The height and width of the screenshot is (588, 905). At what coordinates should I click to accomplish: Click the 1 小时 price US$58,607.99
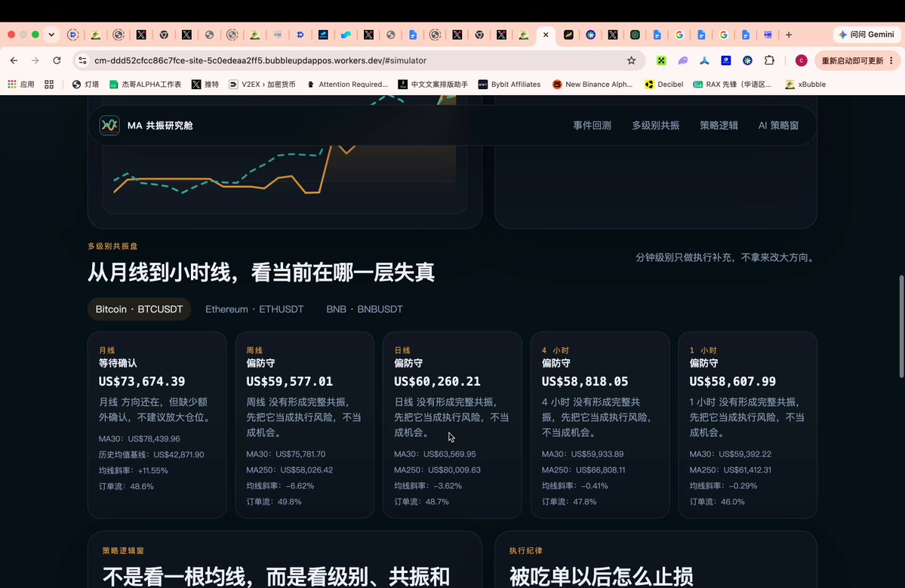point(733,381)
